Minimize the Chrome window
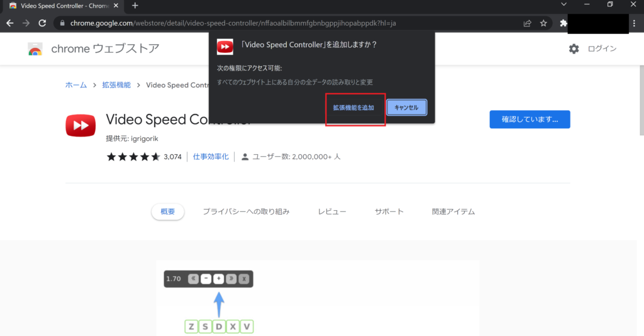The image size is (644, 336). point(587,4)
